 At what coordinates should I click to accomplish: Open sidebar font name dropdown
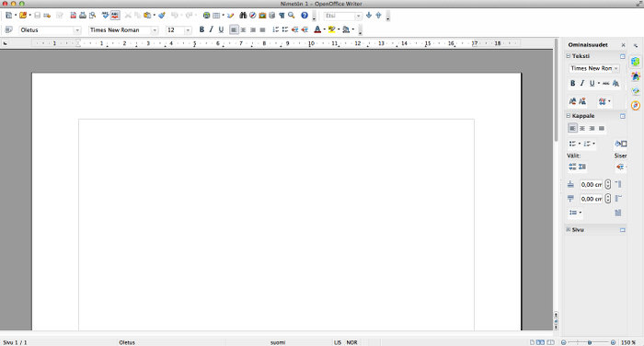616,68
